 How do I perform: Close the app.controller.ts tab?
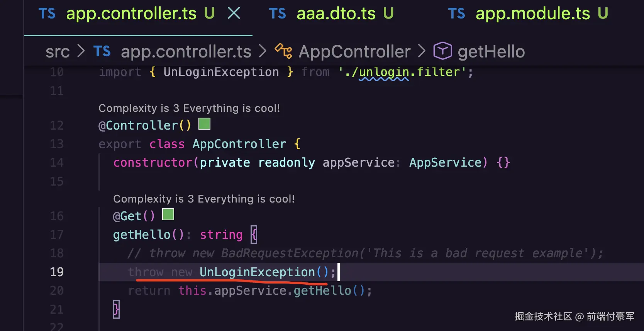click(234, 14)
